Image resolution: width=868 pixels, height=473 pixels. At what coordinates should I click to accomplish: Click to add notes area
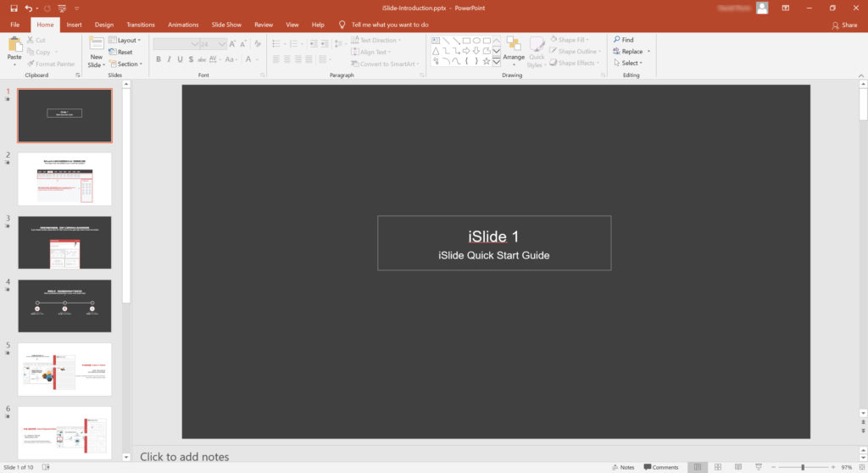[x=184, y=456]
